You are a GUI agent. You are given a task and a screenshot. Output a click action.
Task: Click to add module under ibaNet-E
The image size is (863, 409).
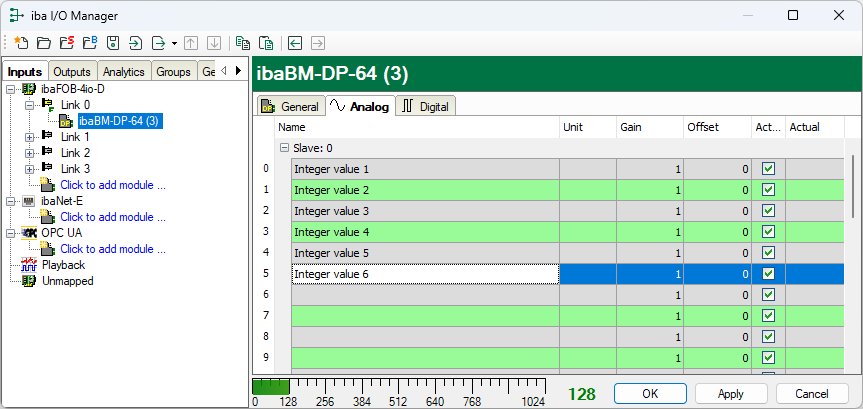tap(112, 217)
